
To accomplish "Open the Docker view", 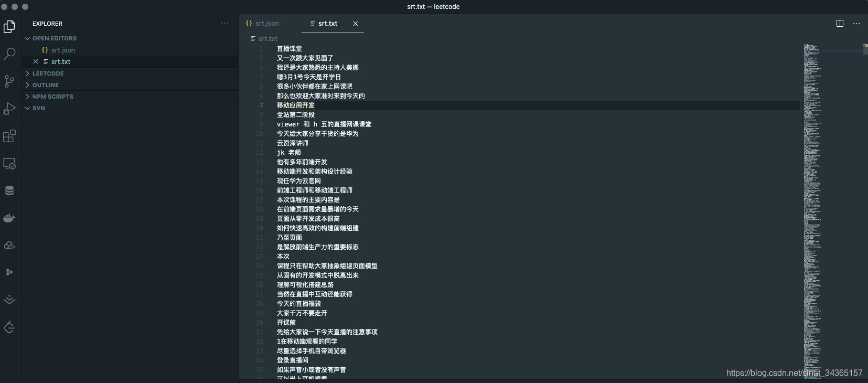I will (x=9, y=218).
